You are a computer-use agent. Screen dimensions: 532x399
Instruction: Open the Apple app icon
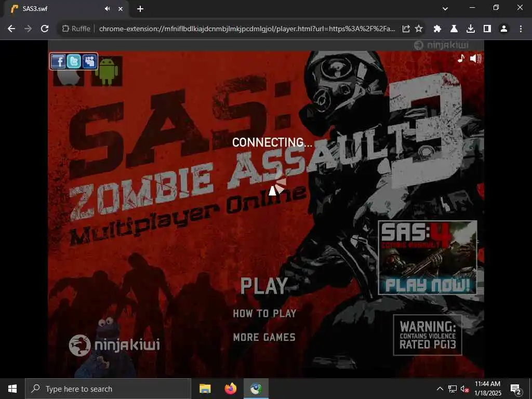(69, 77)
